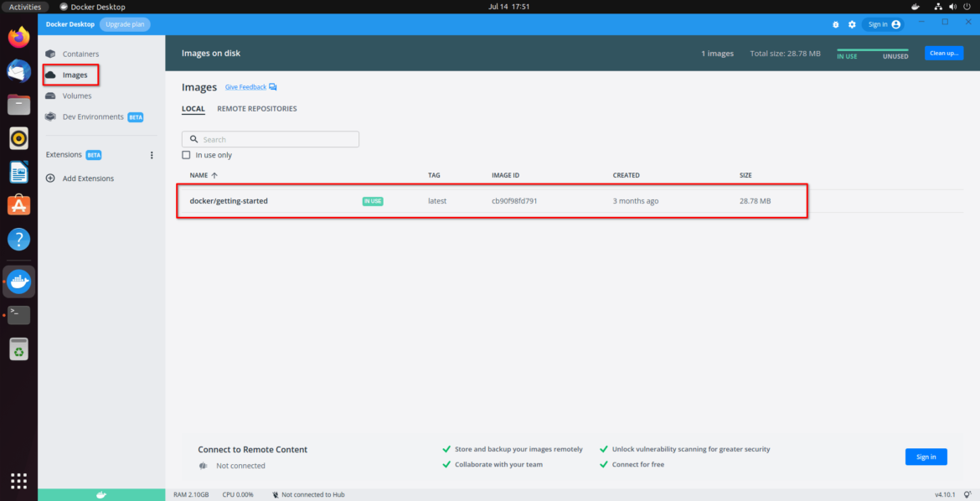
Task: Expand the volume control in the system tray
Action: [x=952, y=6]
